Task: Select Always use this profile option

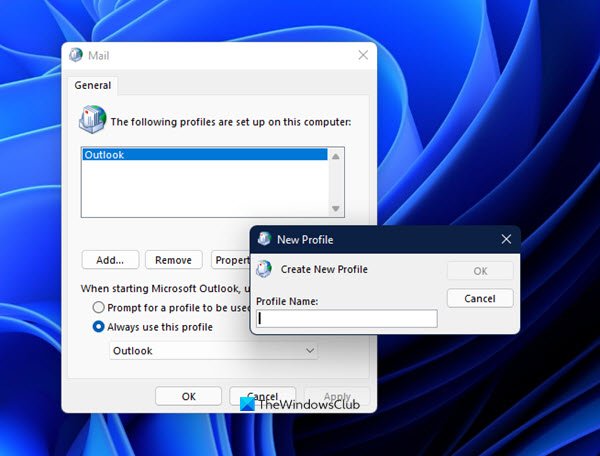Action: (98, 327)
